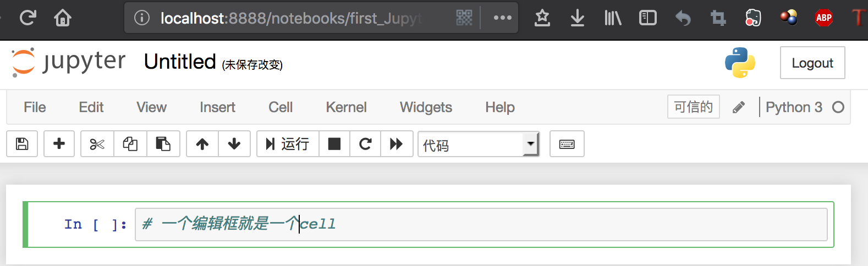Click the 可信的 trusted notebook button
Image resolution: width=868 pixels, height=266 pixels.
coord(694,107)
